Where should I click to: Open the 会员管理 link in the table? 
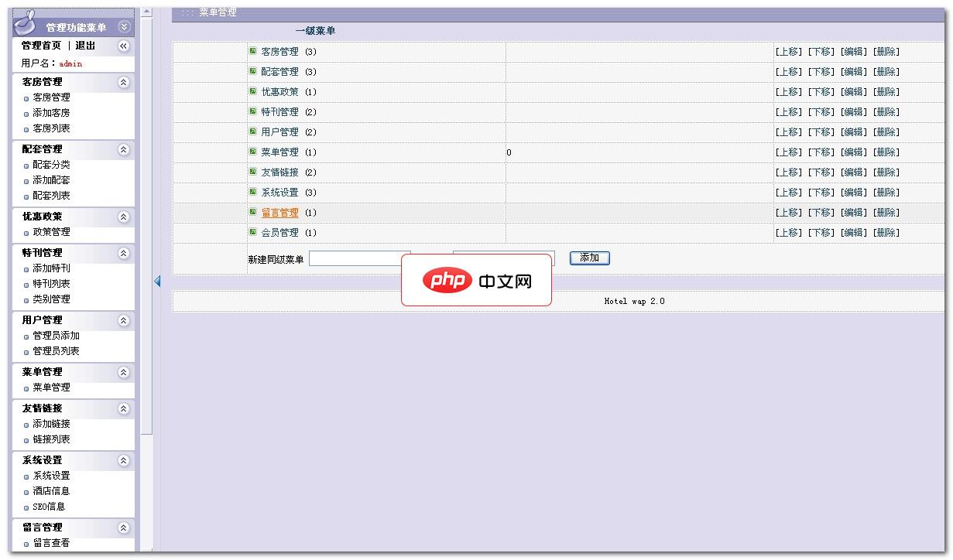click(279, 233)
